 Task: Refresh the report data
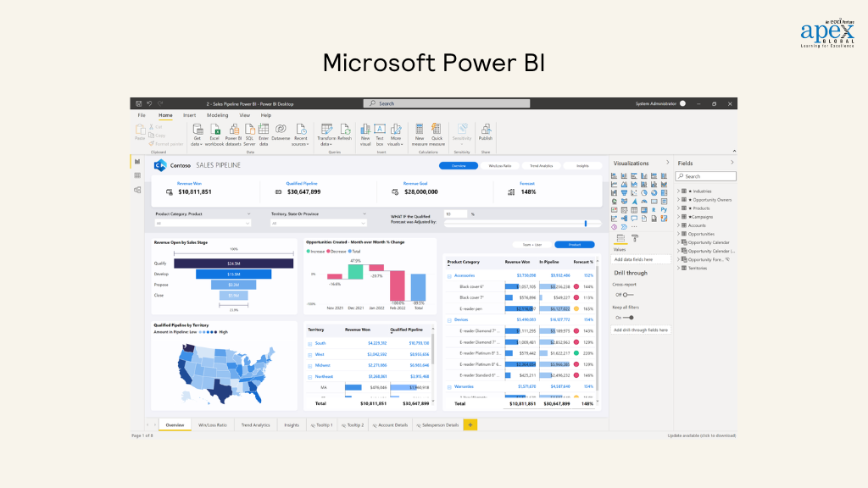344,132
